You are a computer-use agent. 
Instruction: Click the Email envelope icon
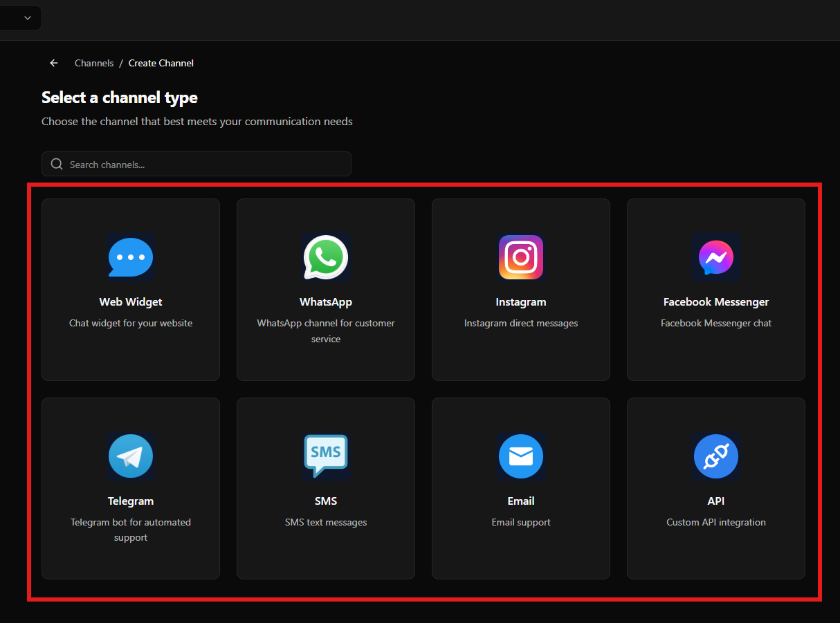pyautogui.click(x=521, y=456)
